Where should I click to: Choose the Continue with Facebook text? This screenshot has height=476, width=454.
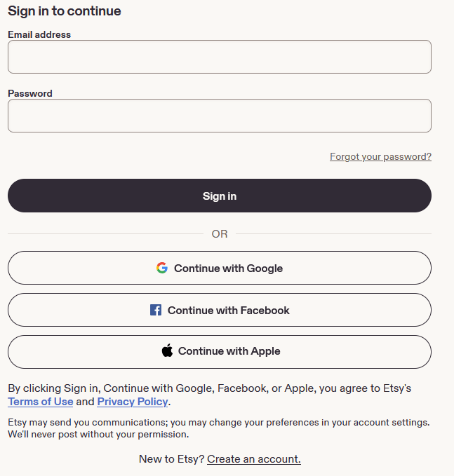[x=229, y=311]
